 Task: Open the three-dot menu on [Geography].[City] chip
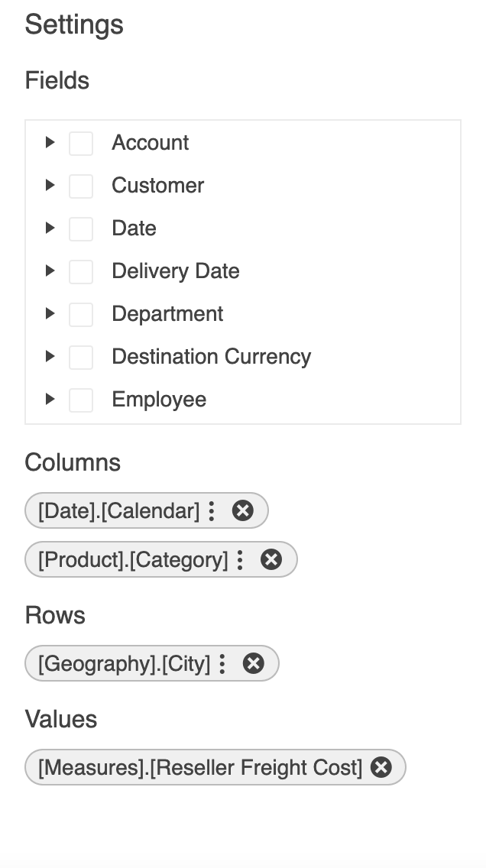tap(222, 663)
